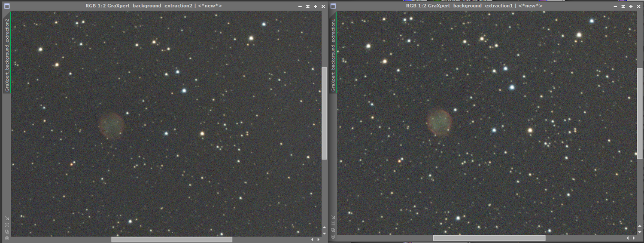The image size is (644, 243).
Task: Click the scroll-down arrow in the extraction1 window
Action: tap(640, 232)
